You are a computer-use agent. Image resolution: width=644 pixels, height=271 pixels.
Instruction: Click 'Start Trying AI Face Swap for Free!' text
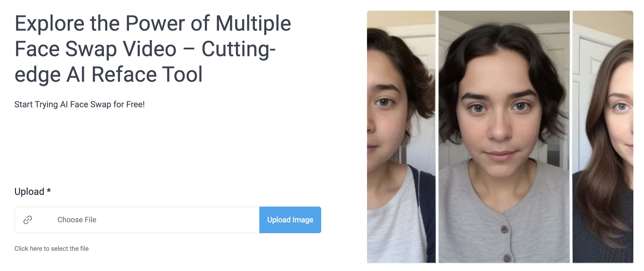[79, 104]
